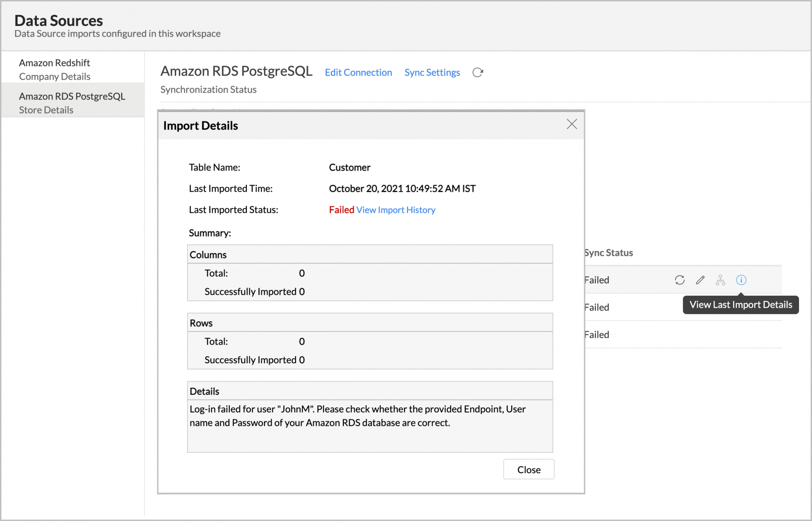The image size is (812, 521).
Task: Click the highlighted Failed sync row
Action: tap(597, 280)
